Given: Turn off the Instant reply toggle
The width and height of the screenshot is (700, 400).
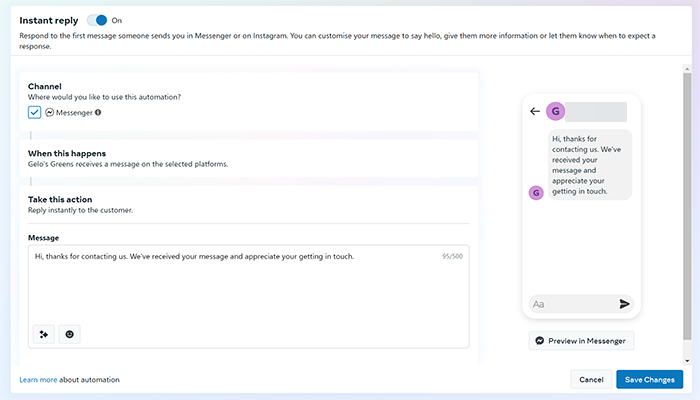Looking at the screenshot, I should (x=97, y=20).
